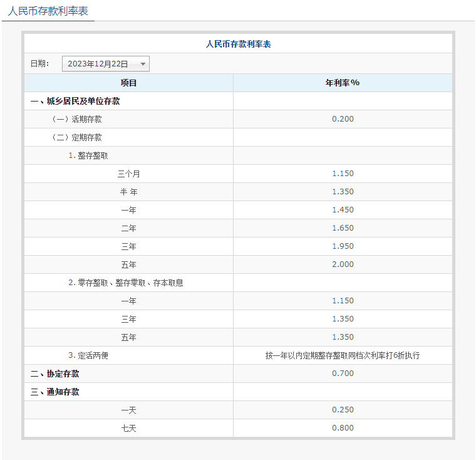Screen dimensions: 476x460
Task: Click the 三个月 term label
Action: pos(129,174)
